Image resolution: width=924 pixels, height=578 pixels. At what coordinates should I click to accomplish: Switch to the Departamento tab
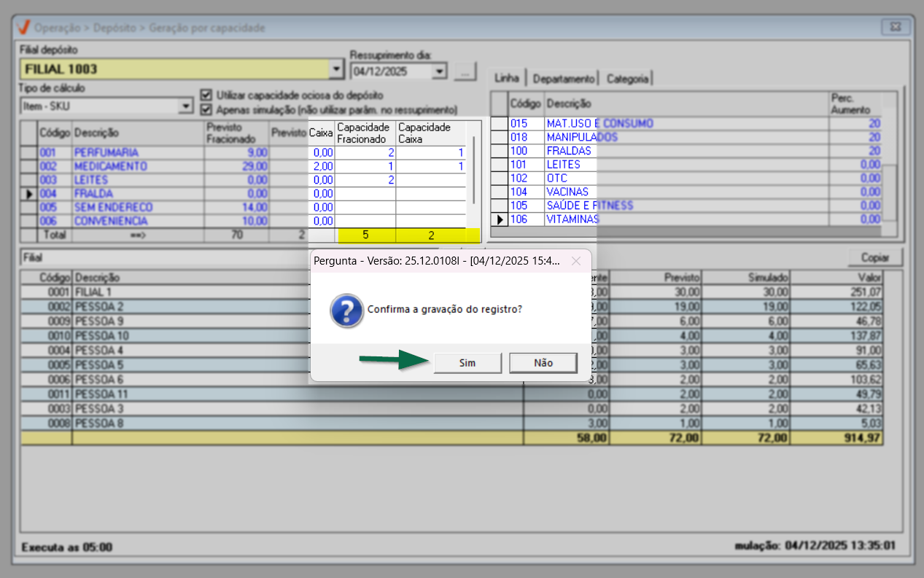[x=564, y=79]
